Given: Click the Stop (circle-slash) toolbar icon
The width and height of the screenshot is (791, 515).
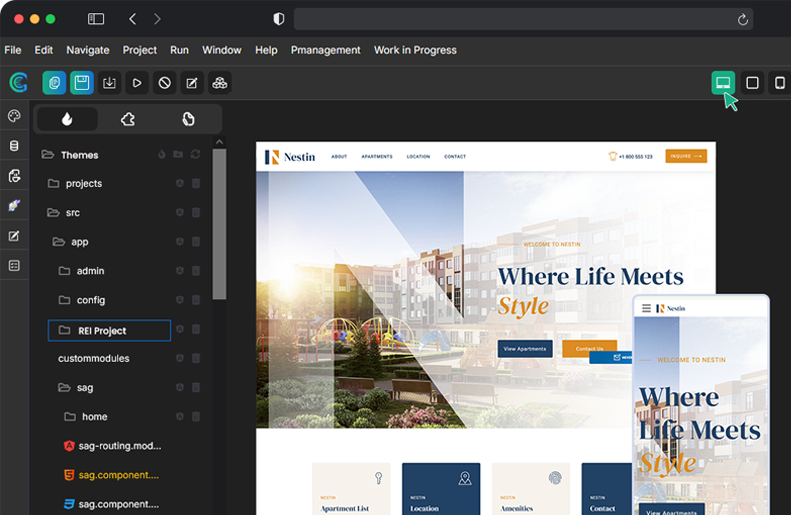Looking at the screenshot, I should pyautogui.click(x=164, y=83).
